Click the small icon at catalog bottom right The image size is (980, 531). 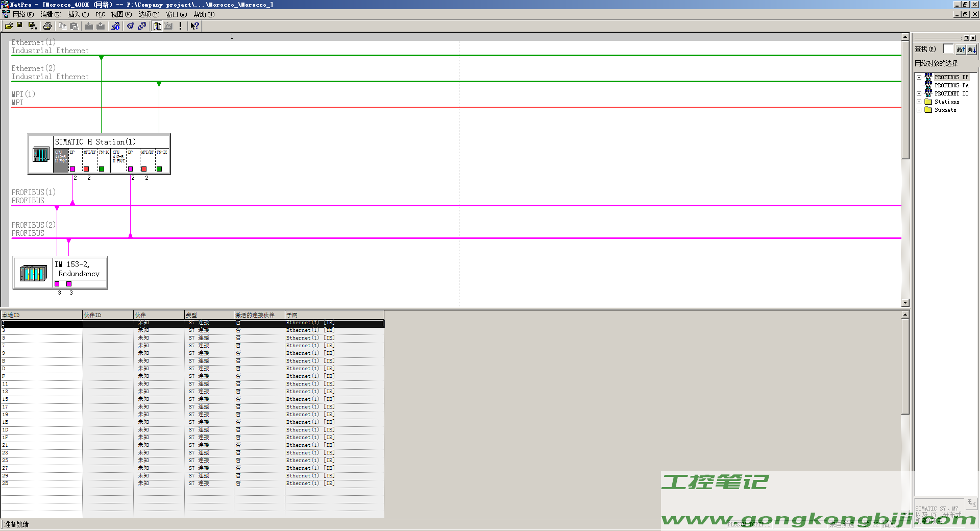coord(971,503)
